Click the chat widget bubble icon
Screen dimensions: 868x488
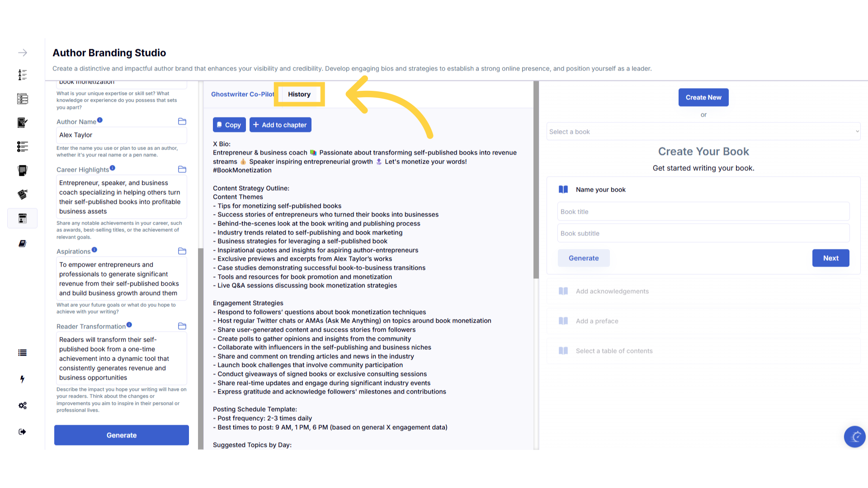click(854, 436)
